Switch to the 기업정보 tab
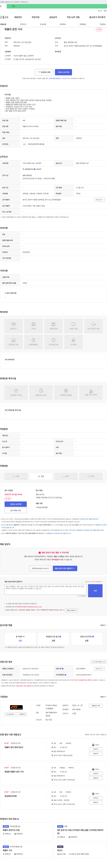Screen dimensions: 107x868 [103, 24]
